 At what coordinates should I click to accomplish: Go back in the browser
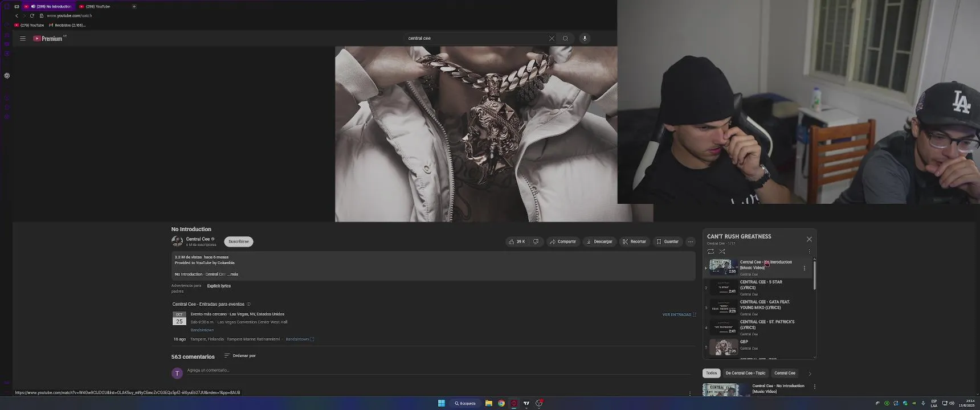17,16
